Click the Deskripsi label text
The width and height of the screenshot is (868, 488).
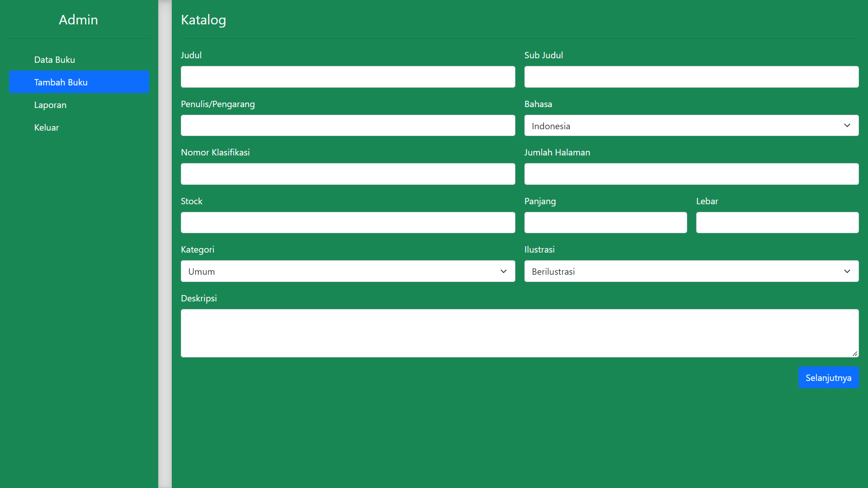click(x=199, y=298)
